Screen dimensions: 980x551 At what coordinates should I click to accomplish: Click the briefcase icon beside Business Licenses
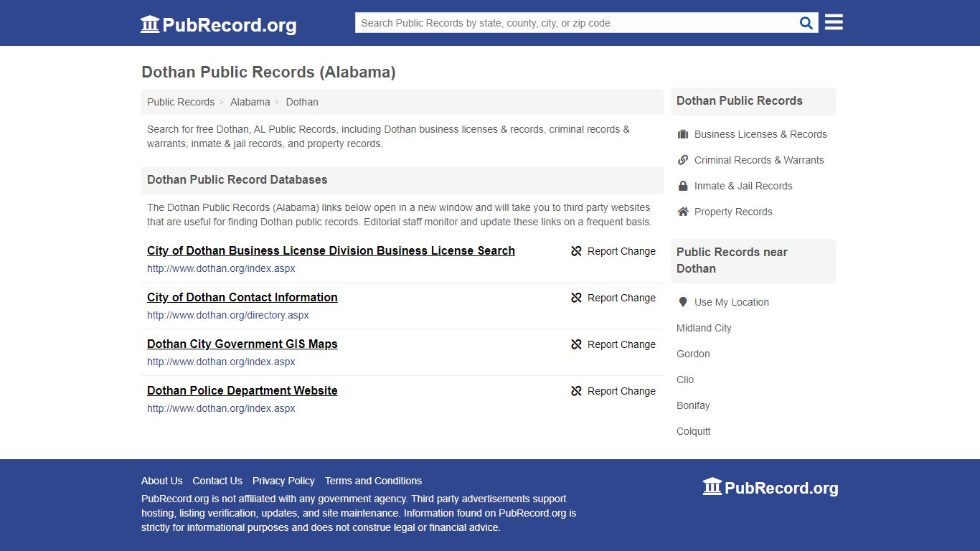click(683, 134)
